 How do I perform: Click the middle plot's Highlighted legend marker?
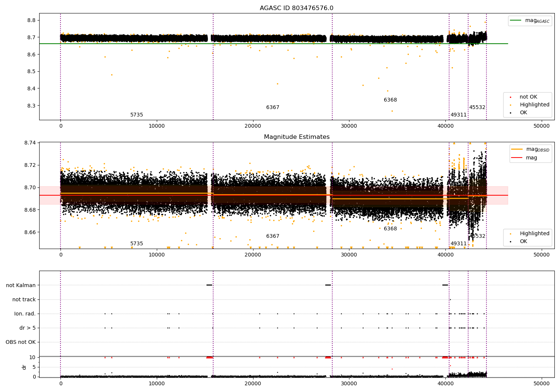click(x=510, y=234)
